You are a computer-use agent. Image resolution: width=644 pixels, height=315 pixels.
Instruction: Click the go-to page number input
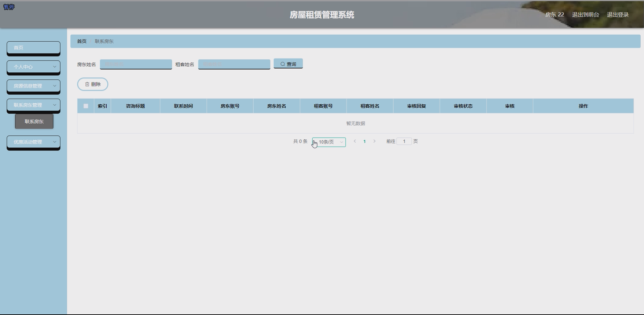click(x=404, y=141)
